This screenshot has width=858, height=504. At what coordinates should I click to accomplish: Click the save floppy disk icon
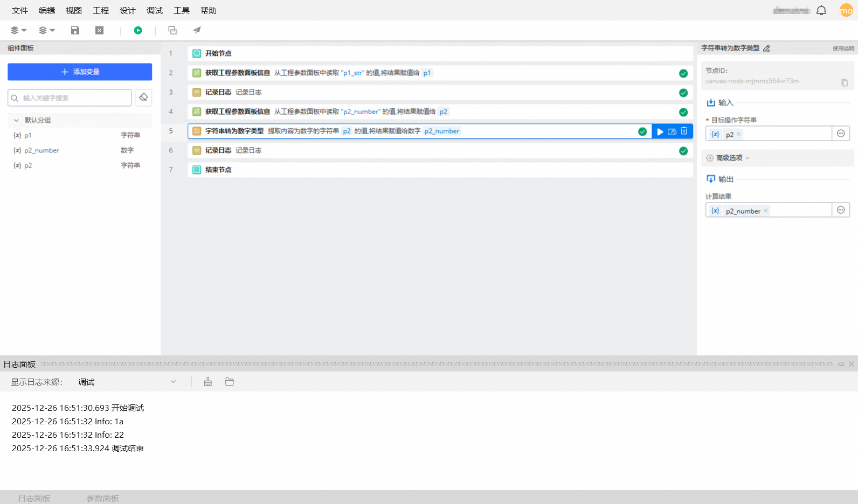point(75,30)
